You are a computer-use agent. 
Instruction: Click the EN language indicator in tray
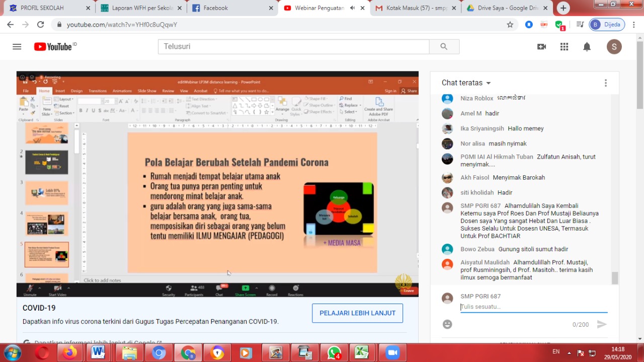click(x=556, y=351)
